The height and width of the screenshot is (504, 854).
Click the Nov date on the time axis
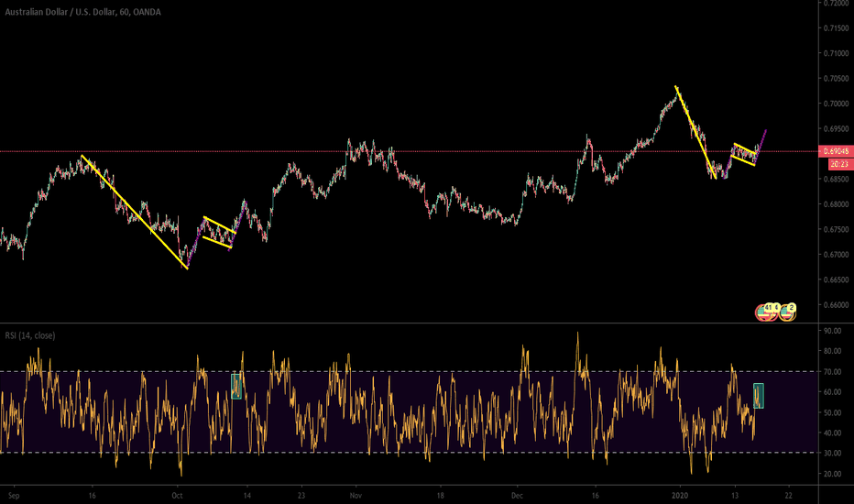(x=353, y=492)
